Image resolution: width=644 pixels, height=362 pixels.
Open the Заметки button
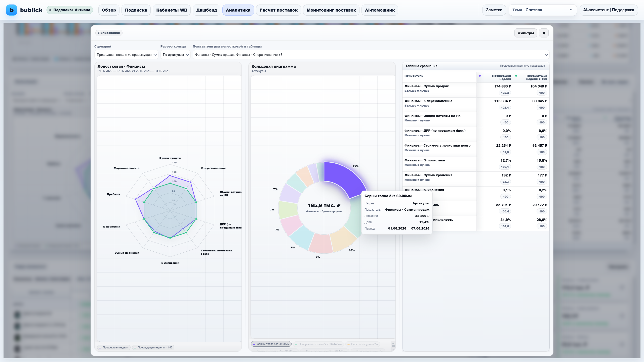coord(494,10)
